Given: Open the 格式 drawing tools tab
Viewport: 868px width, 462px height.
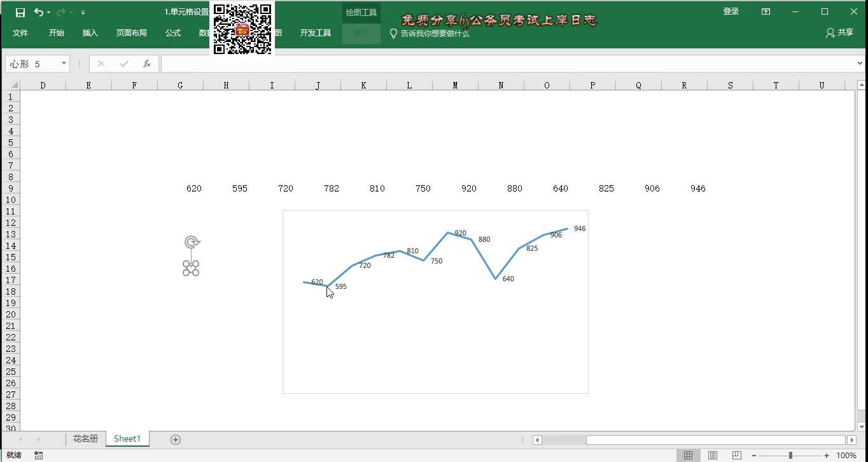Looking at the screenshot, I should coord(361,33).
